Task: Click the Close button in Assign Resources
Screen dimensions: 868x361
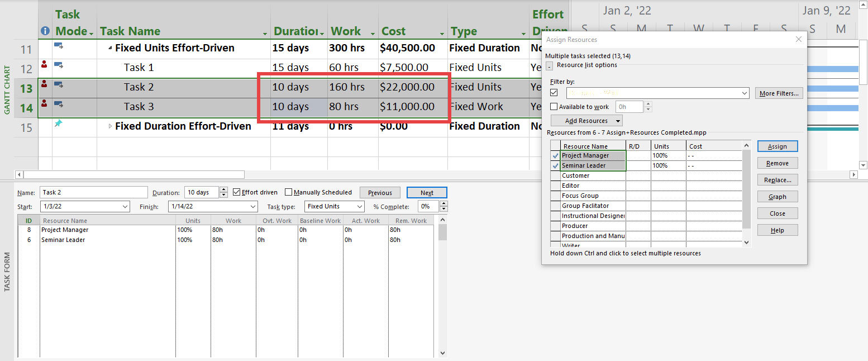Action: pyautogui.click(x=778, y=213)
